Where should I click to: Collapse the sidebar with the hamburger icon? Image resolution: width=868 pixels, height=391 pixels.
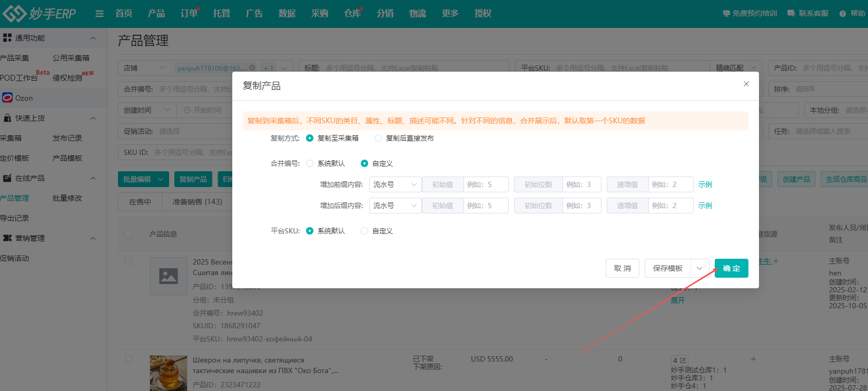[x=100, y=14]
